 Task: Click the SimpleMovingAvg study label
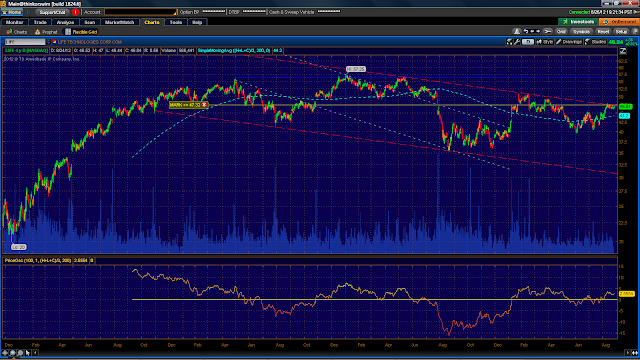[x=234, y=51]
